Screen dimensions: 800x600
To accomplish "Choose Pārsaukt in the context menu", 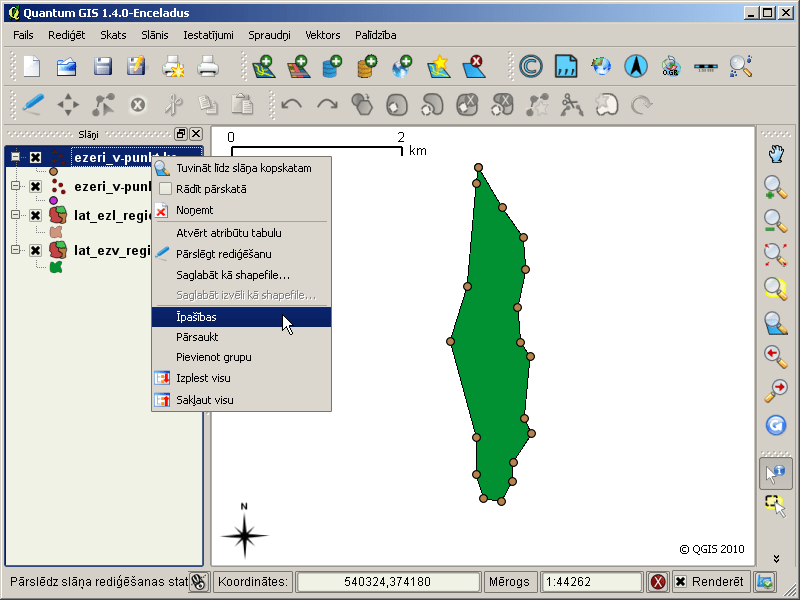I will (x=241, y=337).
